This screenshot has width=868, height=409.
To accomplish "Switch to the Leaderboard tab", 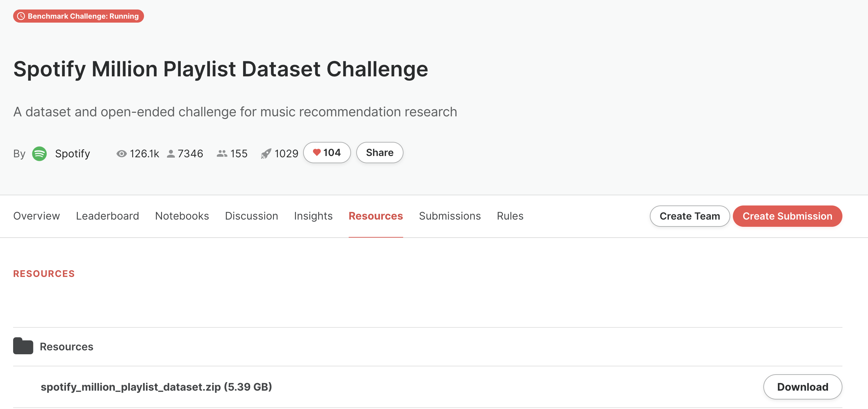I will 108,216.
